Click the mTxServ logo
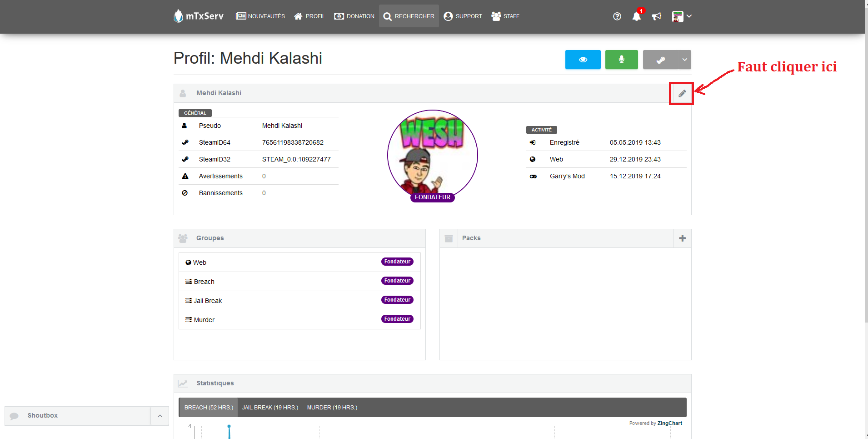Screen dimensions: 868x439 199,16
